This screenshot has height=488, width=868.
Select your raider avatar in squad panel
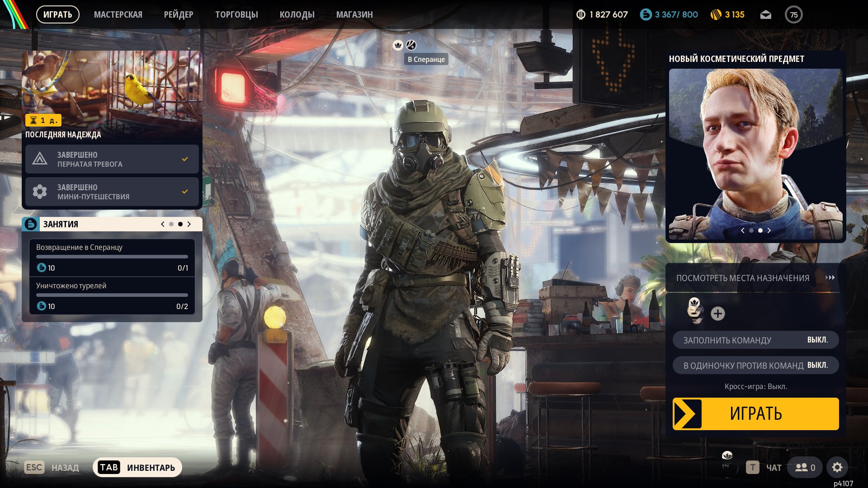(695, 311)
